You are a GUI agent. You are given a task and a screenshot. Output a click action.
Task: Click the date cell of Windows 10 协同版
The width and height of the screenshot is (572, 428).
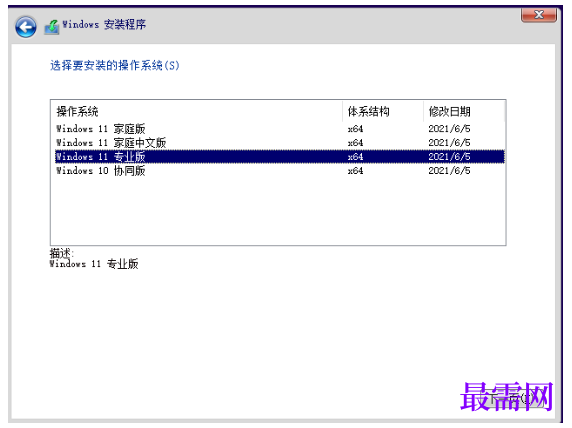pyautogui.click(x=449, y=170)
